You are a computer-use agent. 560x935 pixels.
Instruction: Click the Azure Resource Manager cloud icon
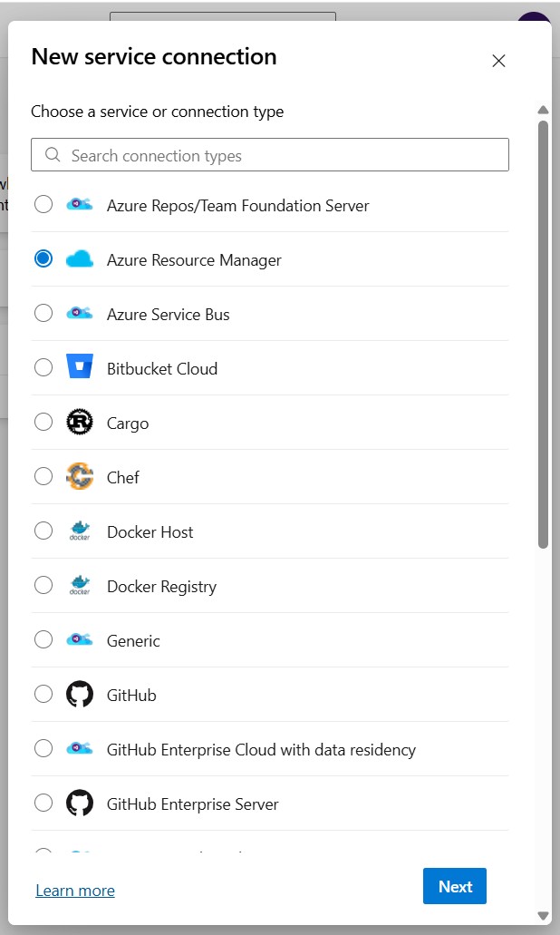pyautogui.click(x=81, y=258)
